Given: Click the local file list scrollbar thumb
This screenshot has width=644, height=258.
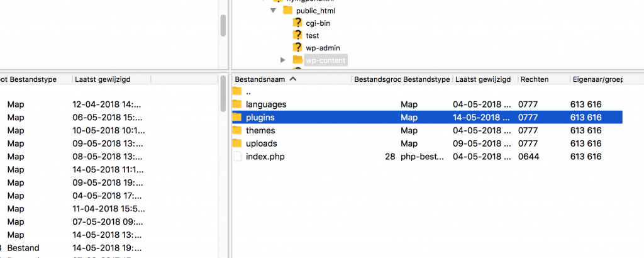Looking at the screenshot, I should point(223,94).
